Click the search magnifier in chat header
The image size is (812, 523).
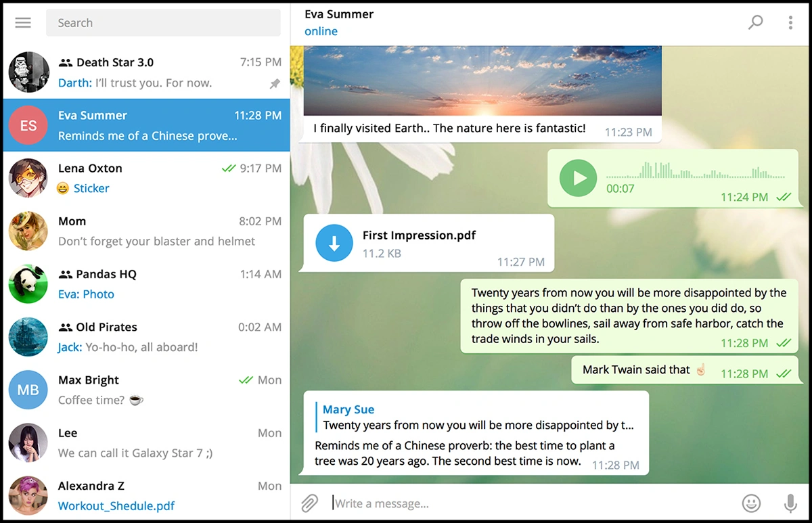755,22
